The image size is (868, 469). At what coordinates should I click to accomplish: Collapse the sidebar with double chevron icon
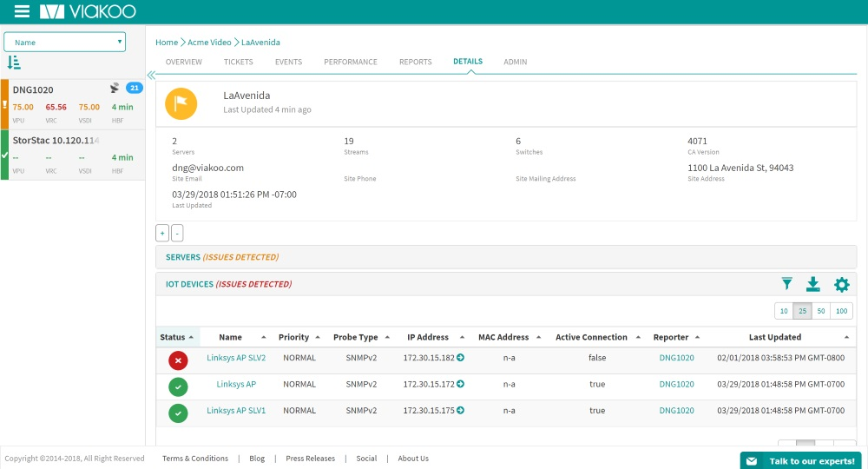point(151,76)
